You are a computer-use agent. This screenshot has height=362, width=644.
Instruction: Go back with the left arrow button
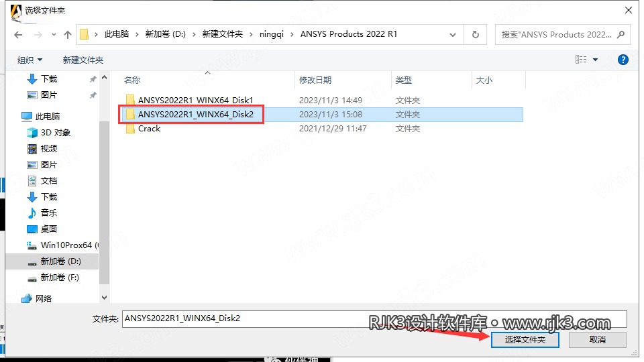click(x=18, y=35)
